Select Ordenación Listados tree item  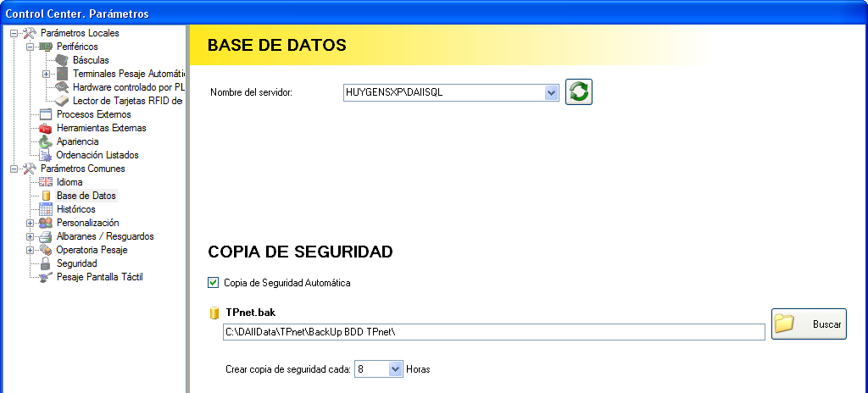click(97, 155)
